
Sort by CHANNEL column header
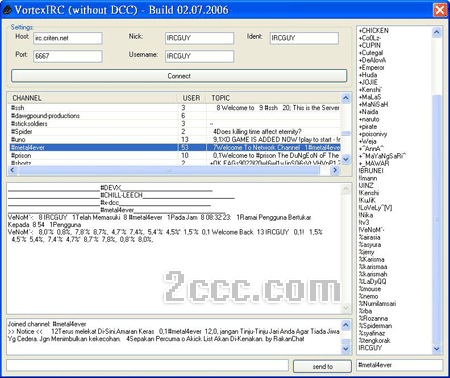[x=92, y=98]
